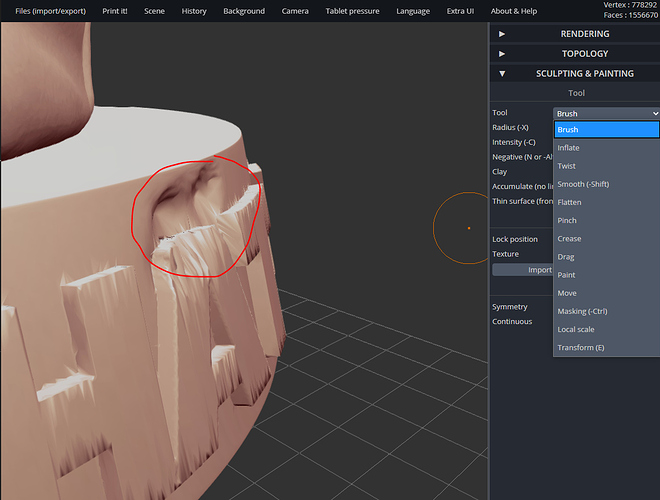Open the History menu
This screenshot has width=660, height=500.
pos(194,11)
